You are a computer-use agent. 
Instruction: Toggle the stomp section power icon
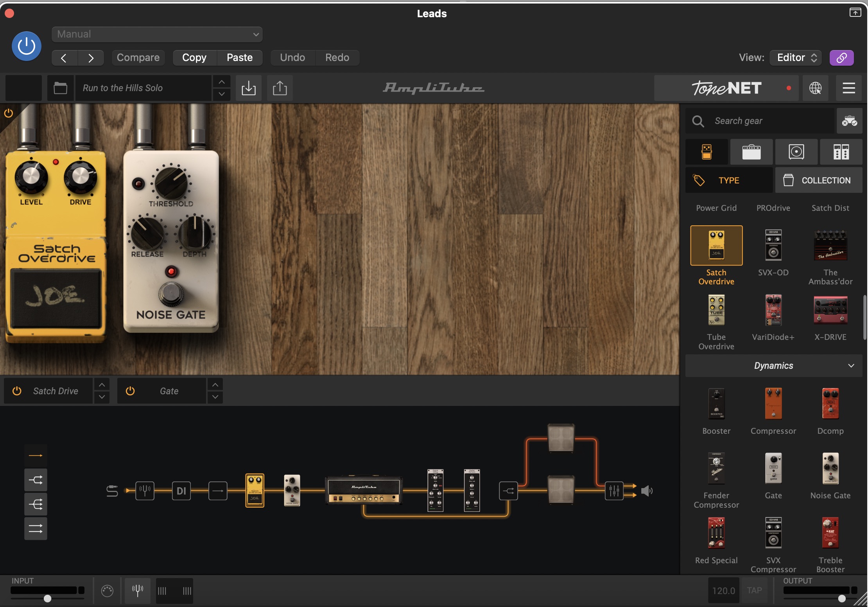[x=9, y=113]
